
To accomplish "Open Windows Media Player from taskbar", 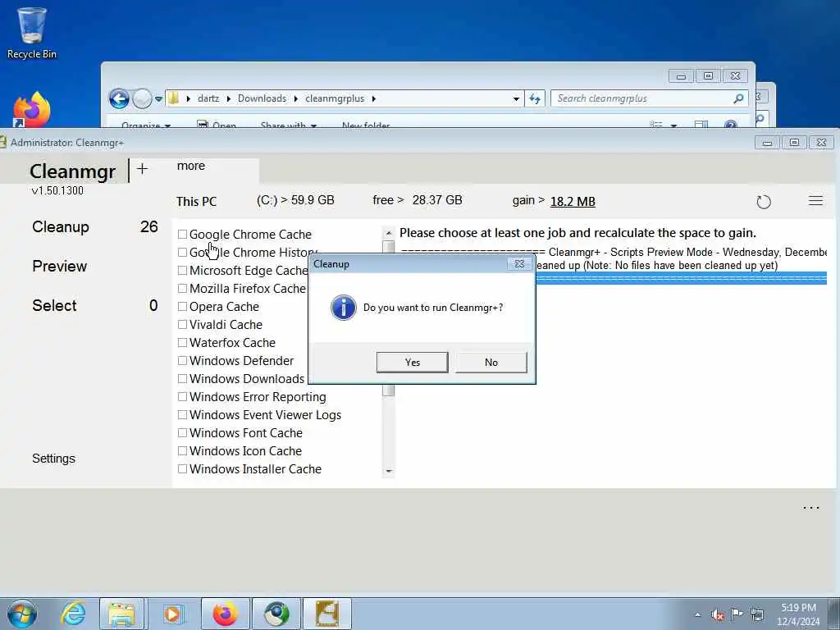I will pos(172,614).
